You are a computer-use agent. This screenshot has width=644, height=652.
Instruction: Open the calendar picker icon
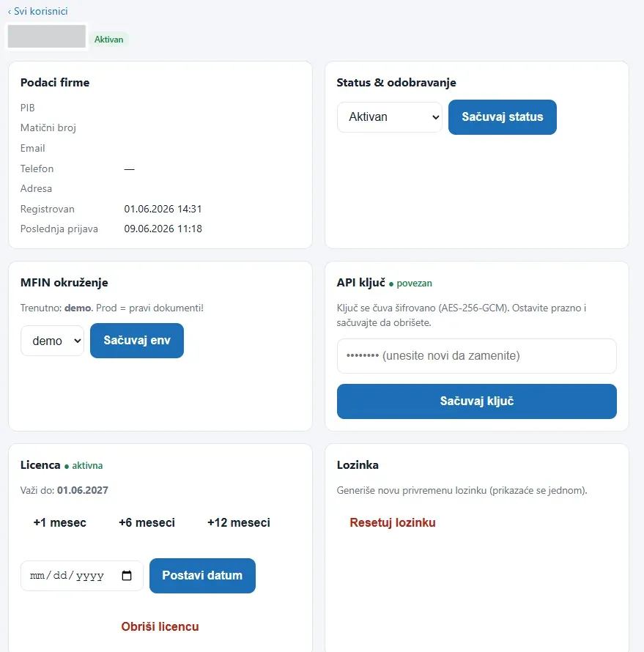(127, 576)
